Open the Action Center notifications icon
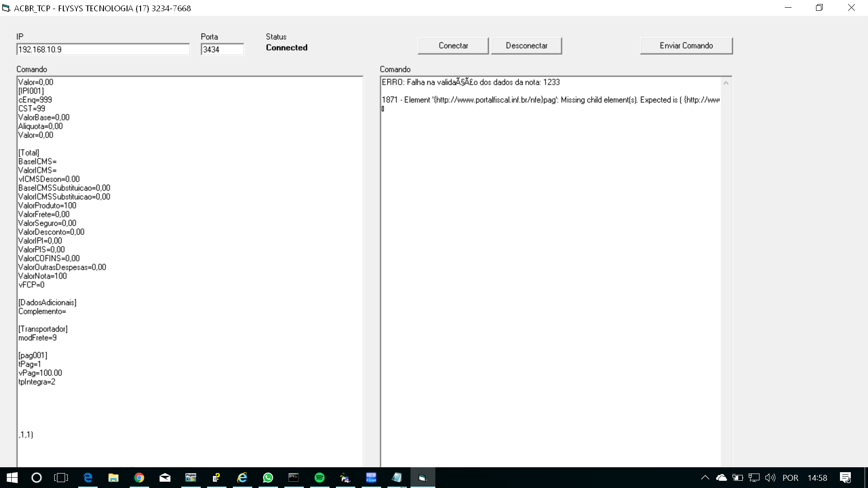868x488 pixels. coord(845,478)
